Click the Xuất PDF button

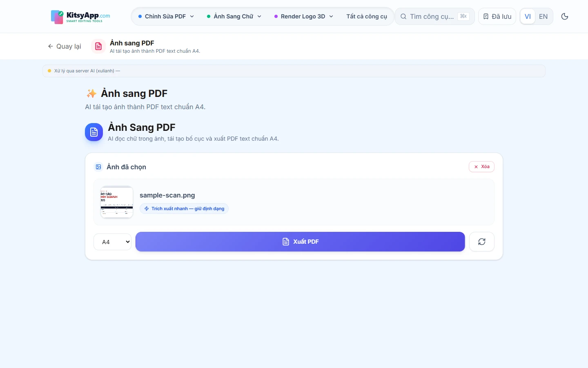(x=300, y=242)
